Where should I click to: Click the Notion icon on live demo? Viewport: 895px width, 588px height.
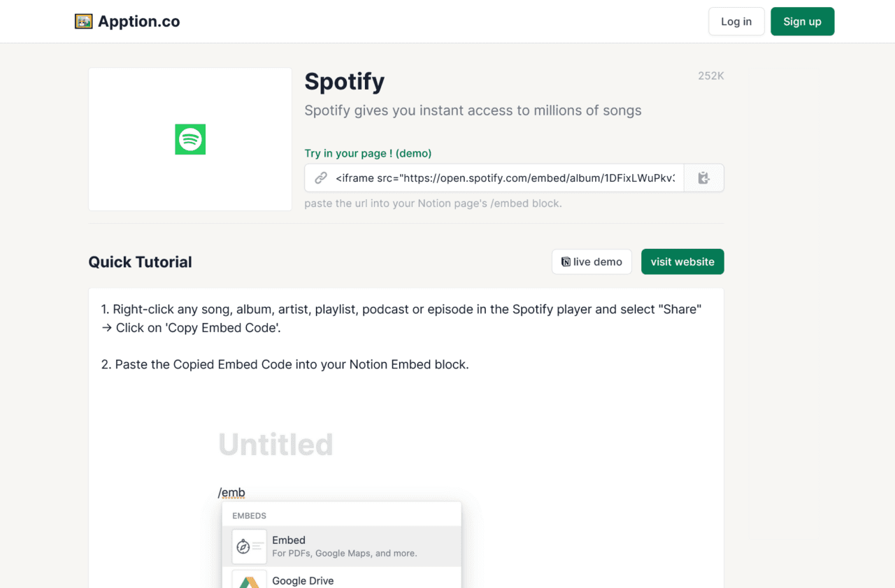[566, 262]
